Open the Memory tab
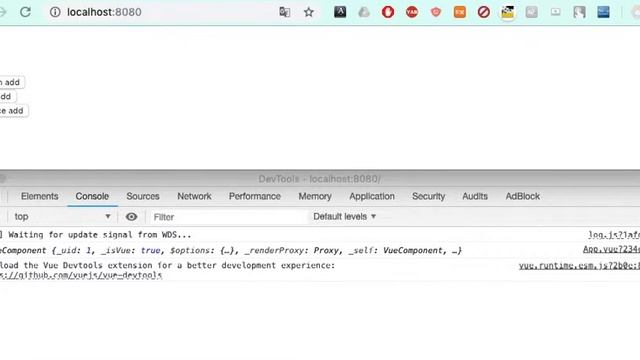Viewport: 640px width, 360px height. (x=315, y=196)
